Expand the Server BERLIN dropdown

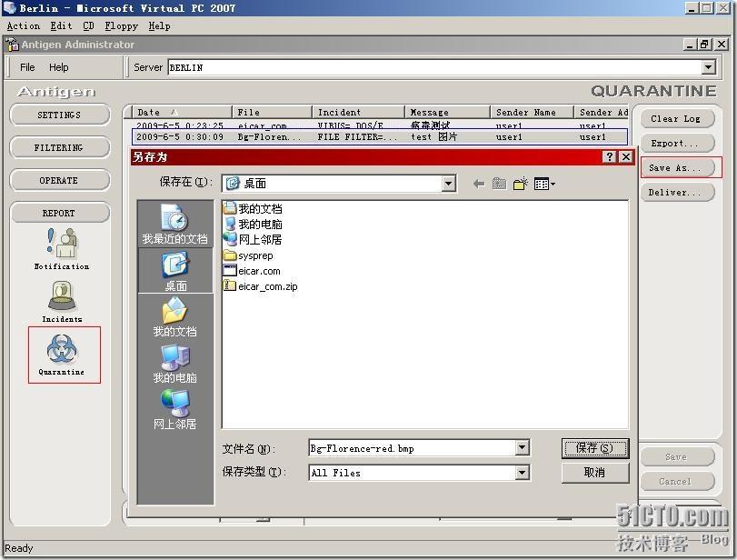[708, 67]
